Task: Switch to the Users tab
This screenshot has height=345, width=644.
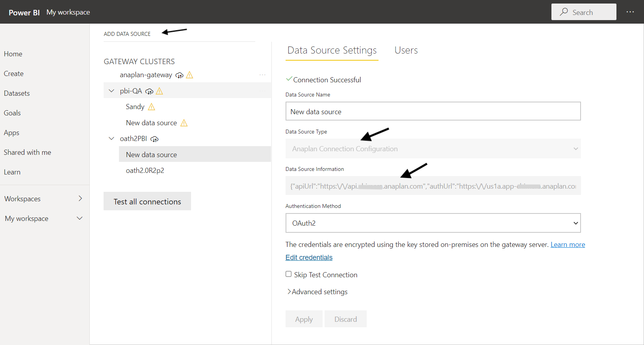Action: point(406,50)
